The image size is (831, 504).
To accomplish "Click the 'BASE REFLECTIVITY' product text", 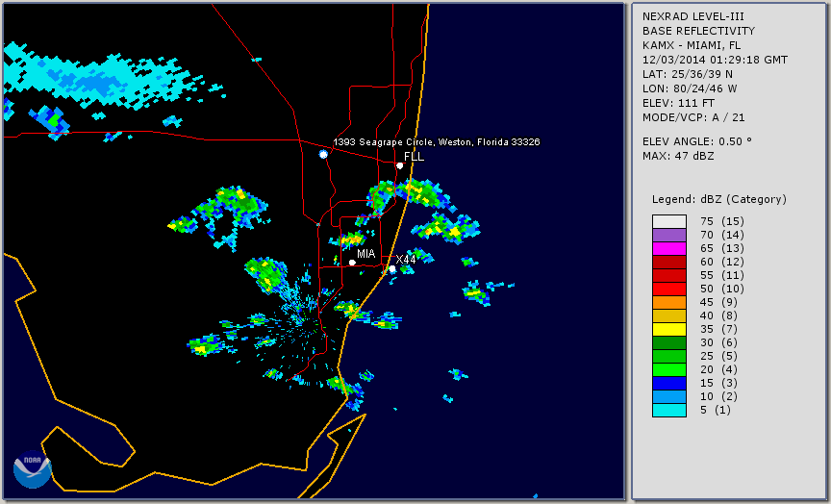I will coord(698,31).
